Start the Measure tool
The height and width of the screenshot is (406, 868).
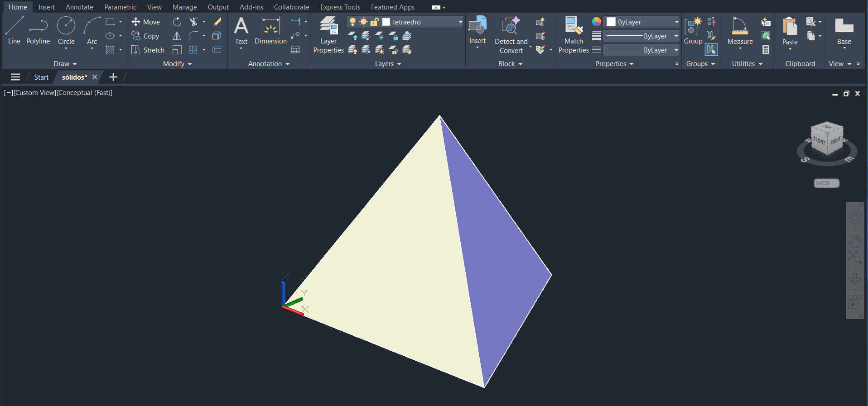point(740,30)
